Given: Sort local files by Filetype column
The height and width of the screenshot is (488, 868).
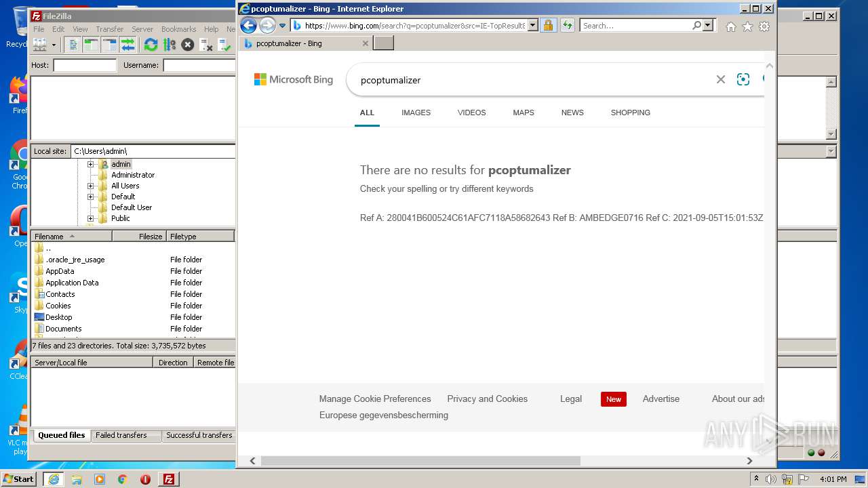Looking at the screenshot, I should [x=200, y=237].
